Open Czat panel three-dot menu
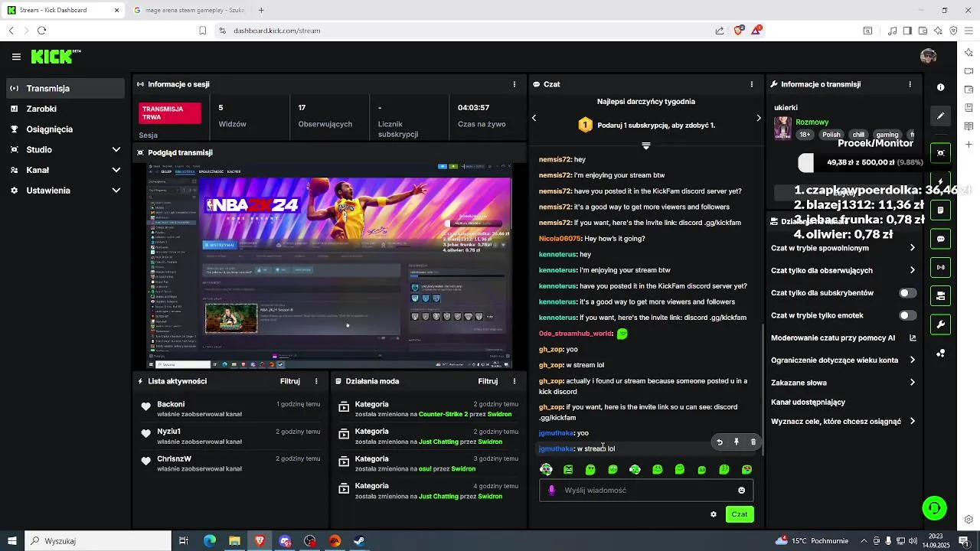Image resolution: width=980 pixels, height=551 pixels. tap(752, 84)
